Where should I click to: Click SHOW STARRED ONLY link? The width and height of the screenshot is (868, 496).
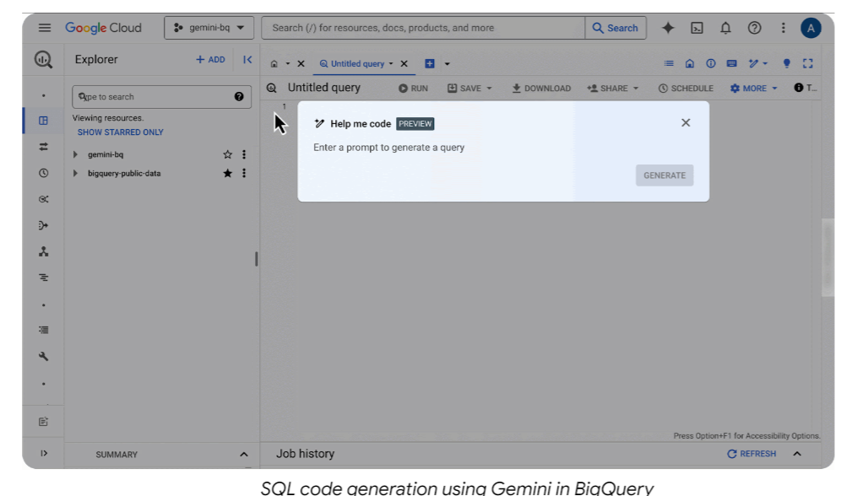point(120,132)
